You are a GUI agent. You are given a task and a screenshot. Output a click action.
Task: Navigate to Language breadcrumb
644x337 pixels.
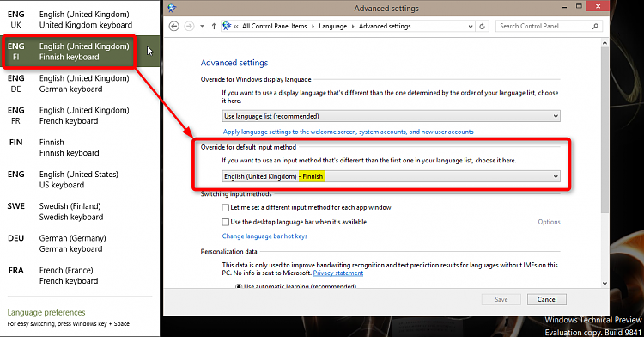(x=332, y=26)
